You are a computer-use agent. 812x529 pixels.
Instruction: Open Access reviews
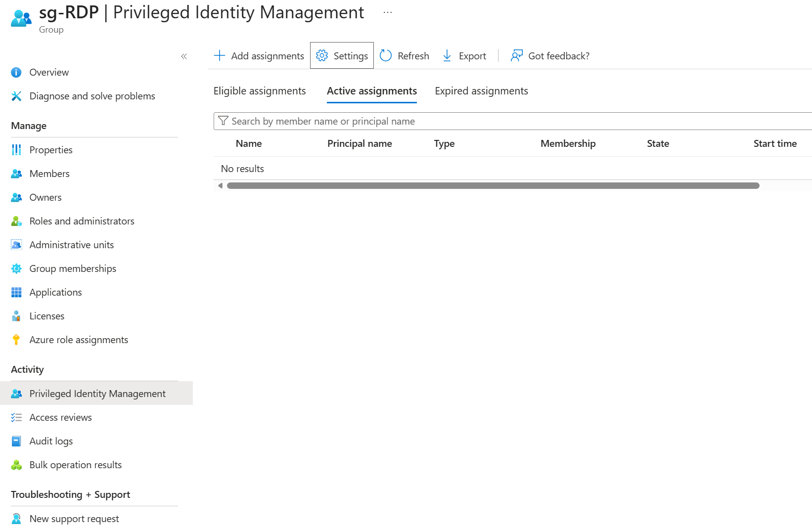click(61, 417)
